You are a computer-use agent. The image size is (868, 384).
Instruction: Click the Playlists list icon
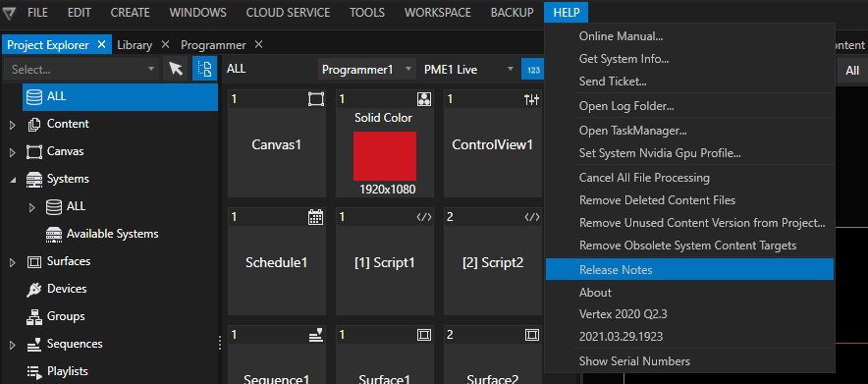point(34,371)
